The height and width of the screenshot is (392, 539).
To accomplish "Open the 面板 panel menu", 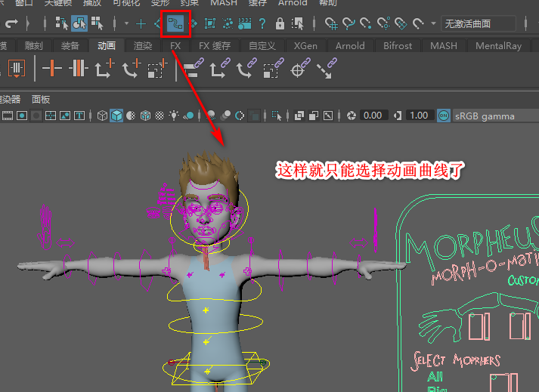I will click(x=41, y=99).
